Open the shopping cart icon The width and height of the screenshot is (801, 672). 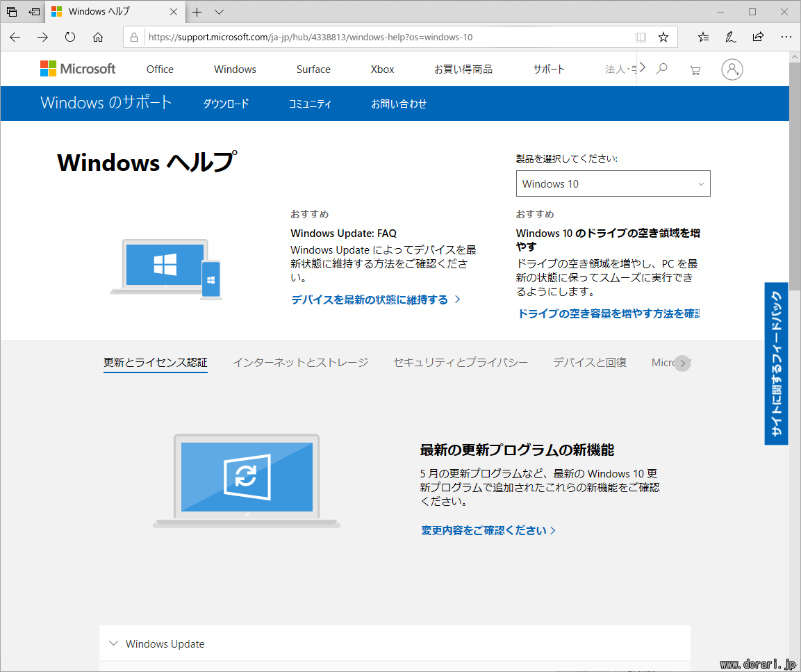tap(695, 70)
